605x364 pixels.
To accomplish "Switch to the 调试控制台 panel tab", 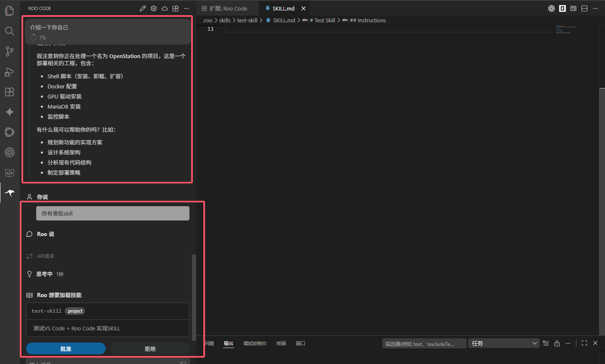I will 255,343.
